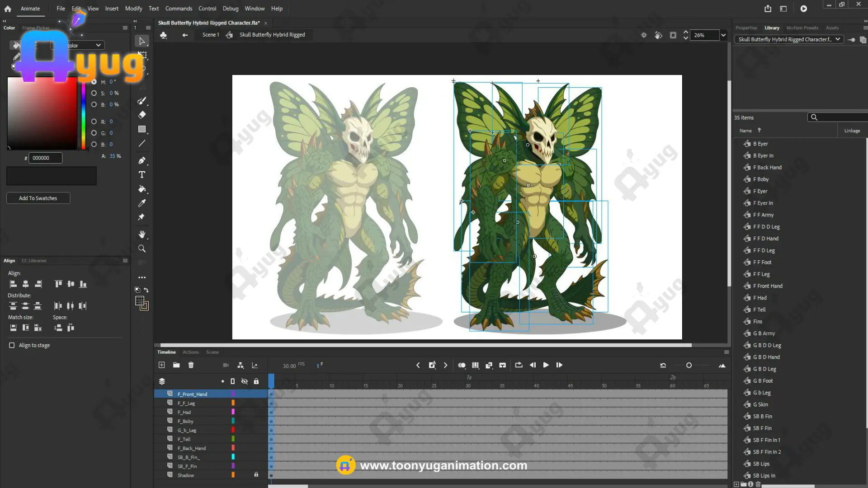The height and width of the screenshot is (488, 868).
Task: Choose the Zoom magnifier tool
Action: click(x=142, y=249)
